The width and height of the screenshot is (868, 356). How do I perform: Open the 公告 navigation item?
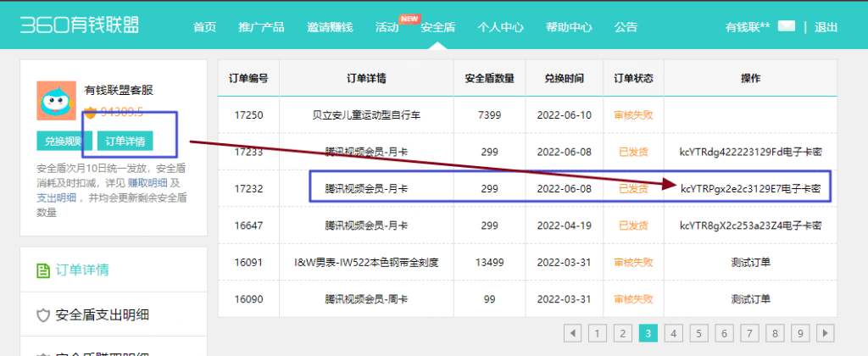click(x=626, y=26)
